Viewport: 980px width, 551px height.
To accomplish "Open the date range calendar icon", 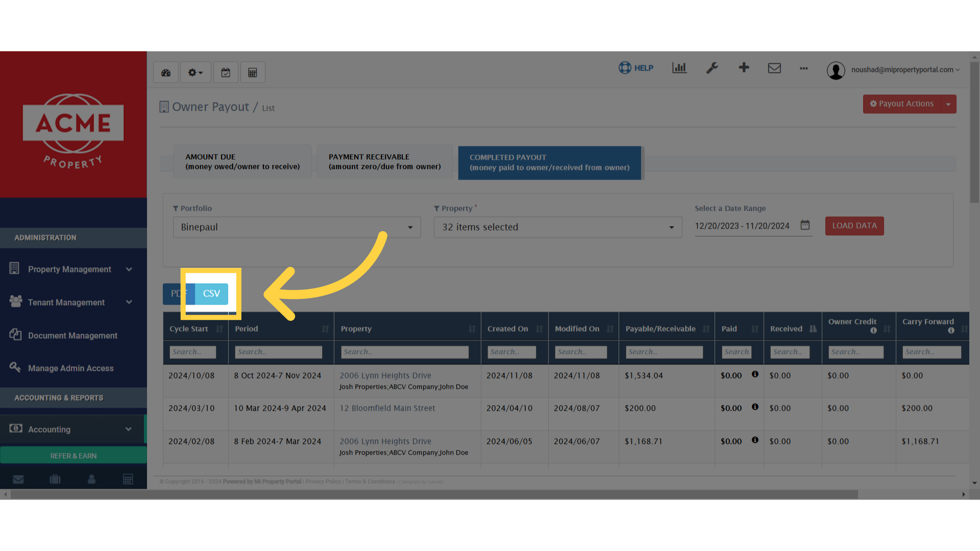I will pyautogui.click(x=805, y=225).
